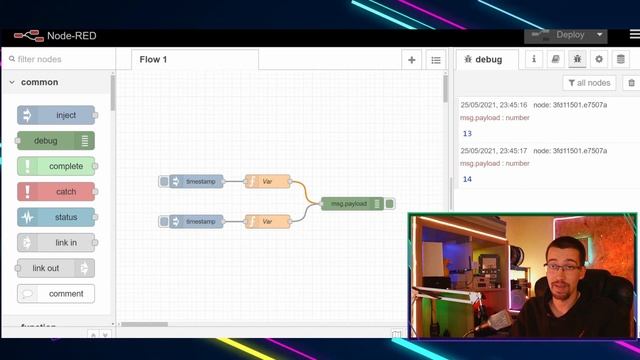Select the link out node in palette

[56, 268]
